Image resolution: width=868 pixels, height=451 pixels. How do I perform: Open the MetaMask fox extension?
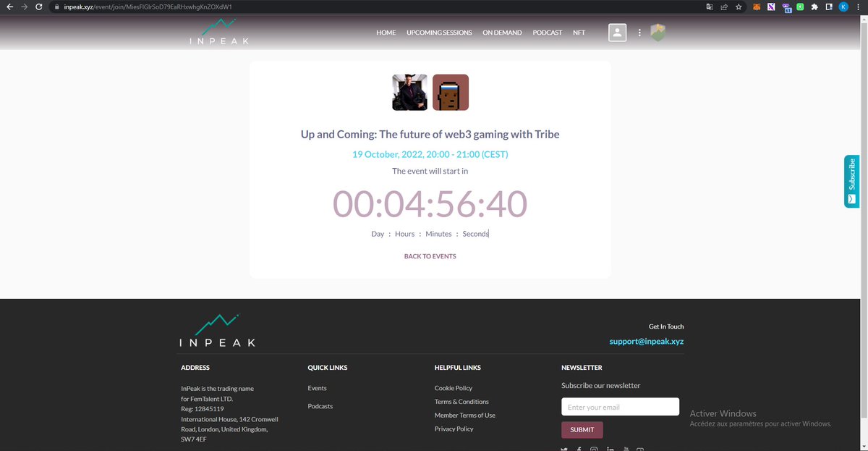pos(757,7)
